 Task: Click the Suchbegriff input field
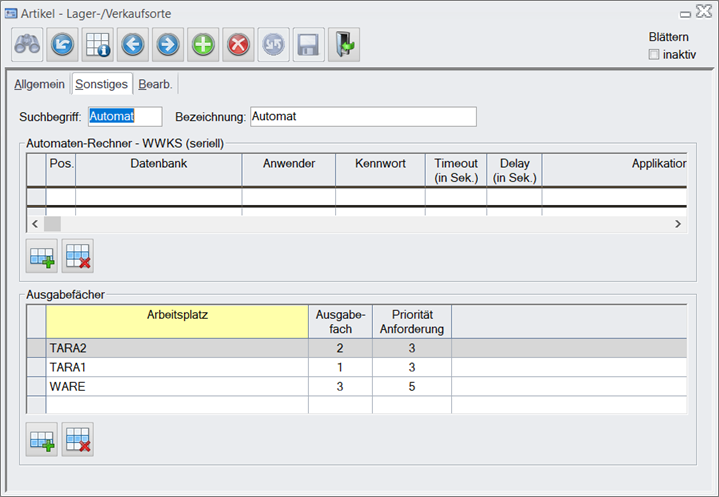(x=124, y=117)
